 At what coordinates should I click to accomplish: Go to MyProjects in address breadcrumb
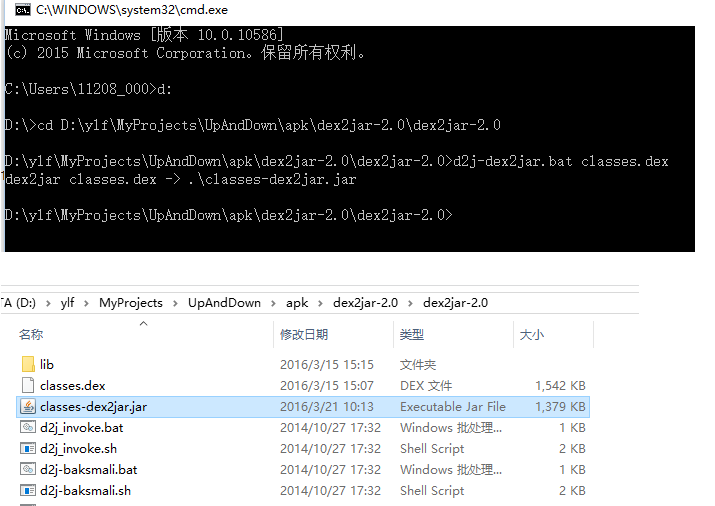(x=131, y=303)
